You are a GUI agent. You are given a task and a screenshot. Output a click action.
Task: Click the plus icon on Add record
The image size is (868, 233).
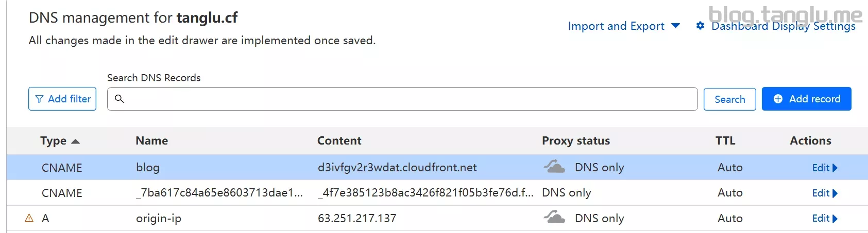(x=778, y=99)
